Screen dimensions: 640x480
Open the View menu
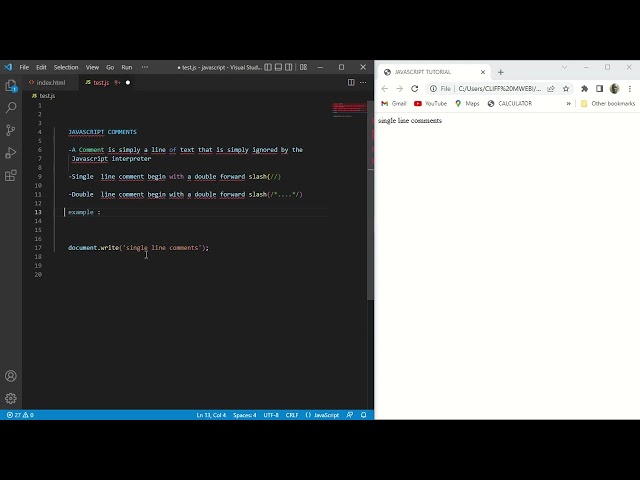click(92, 67)
